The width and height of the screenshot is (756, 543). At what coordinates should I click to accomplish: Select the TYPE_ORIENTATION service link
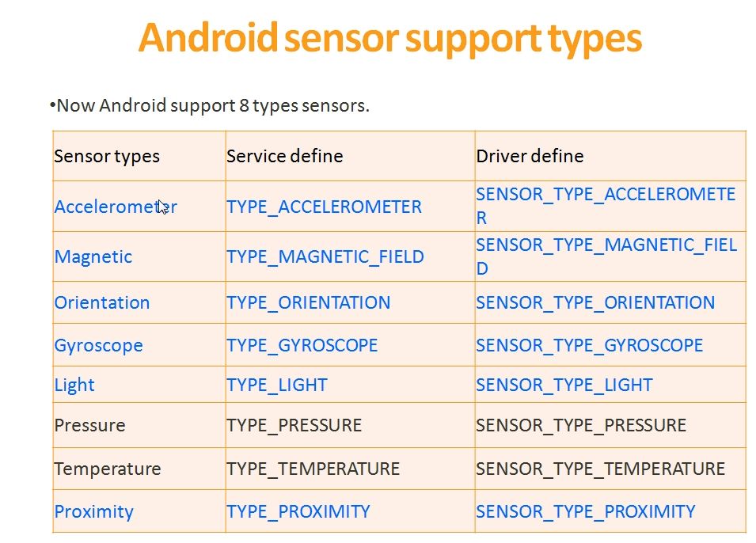click(x=309, y=303)
